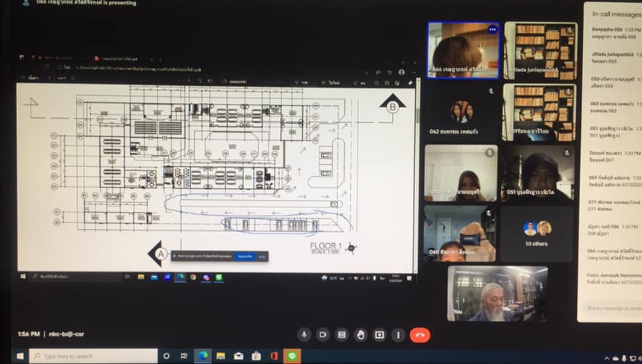Turn off the camera in Meet controls
This screenshot has height=364, width=642.
point(323,334)
